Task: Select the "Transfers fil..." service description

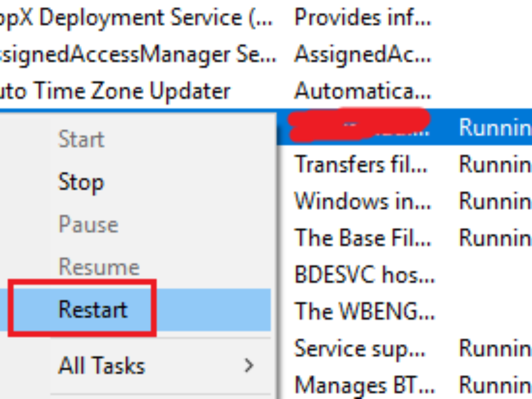Action: pyautogui.click(x=361, y=164)
